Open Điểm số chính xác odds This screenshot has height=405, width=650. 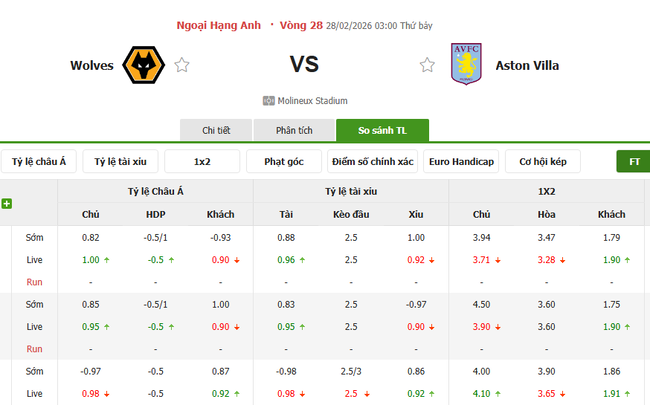pyautogui.click(x=373, y=161)
